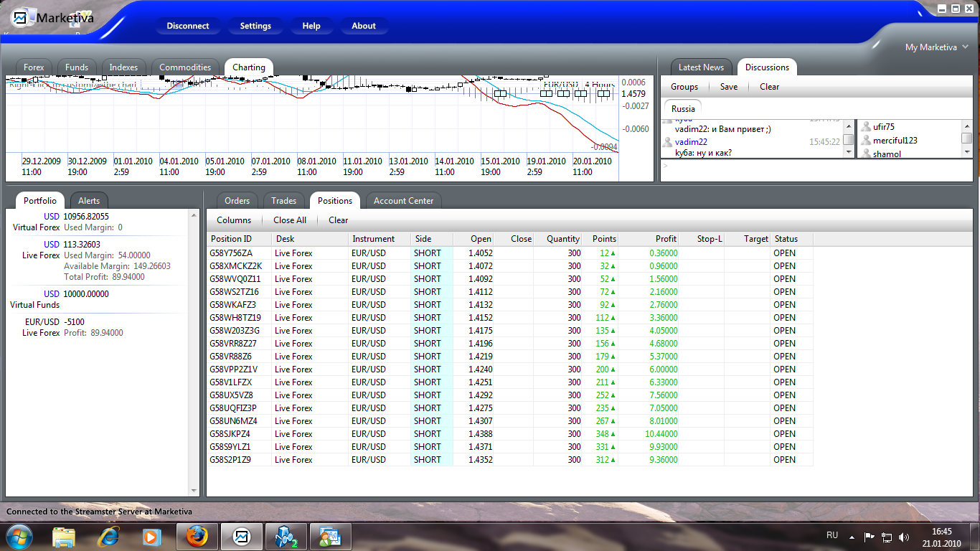Select the Alerts tab
The height and width of the screenshot is (551, 980).
pyautogui.click(x=89, y=201)
